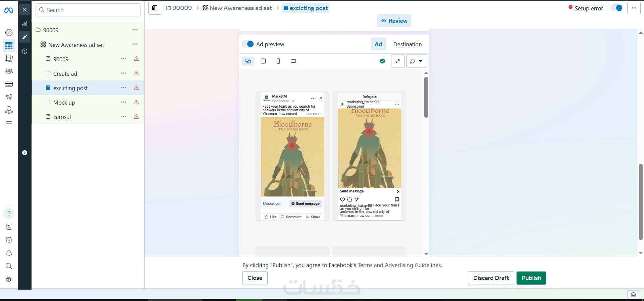Screen dimensions: 644x301
Task: Open Settings gear icon in sidebar
Action: point(9,240)
